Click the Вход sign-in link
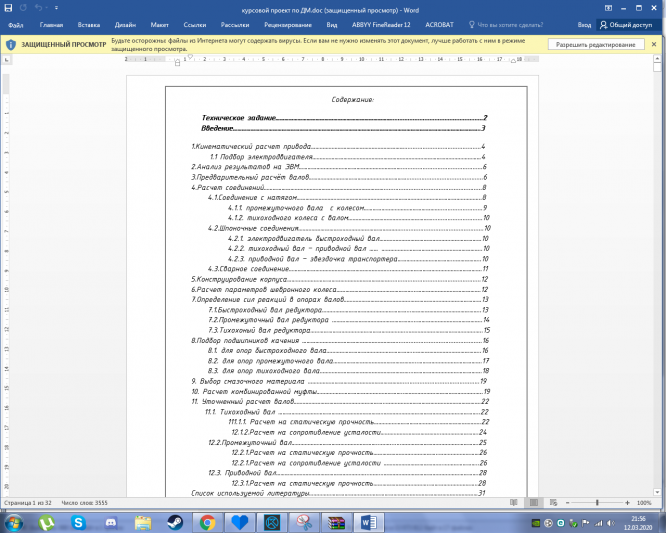The height and width of the screenshot is (533, 666). tap(584, 25)
